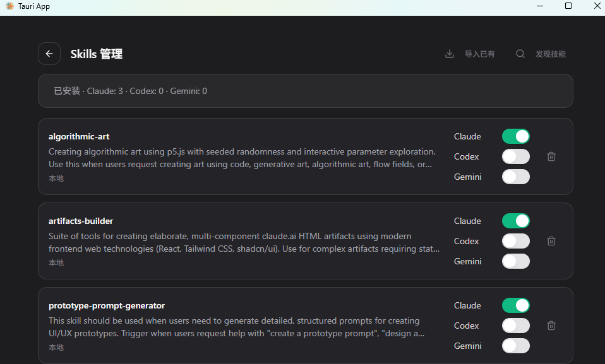Enable Codex for algorithmic-art
Image resolution: width=605 pixels, height=364 pixels.
515,156
